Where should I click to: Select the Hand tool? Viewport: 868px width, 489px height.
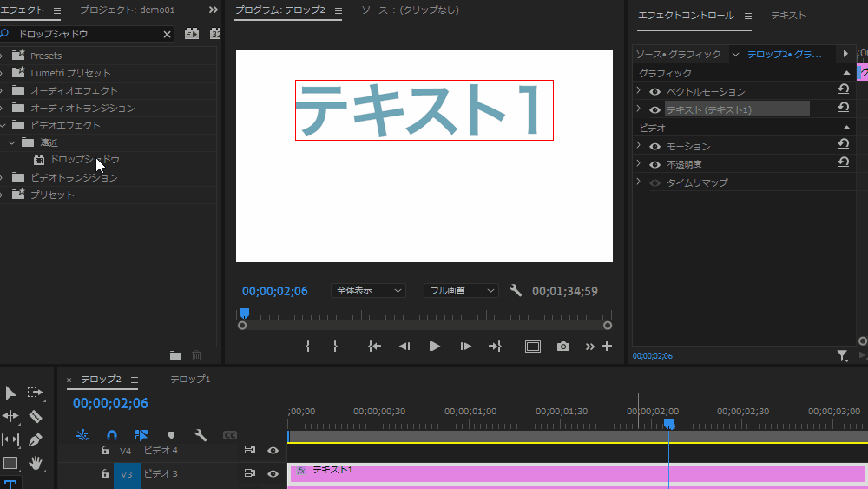click(36, 463)
